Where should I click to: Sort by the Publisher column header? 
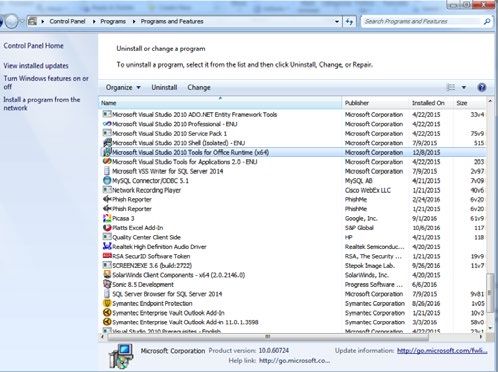(x=375, y=103)
